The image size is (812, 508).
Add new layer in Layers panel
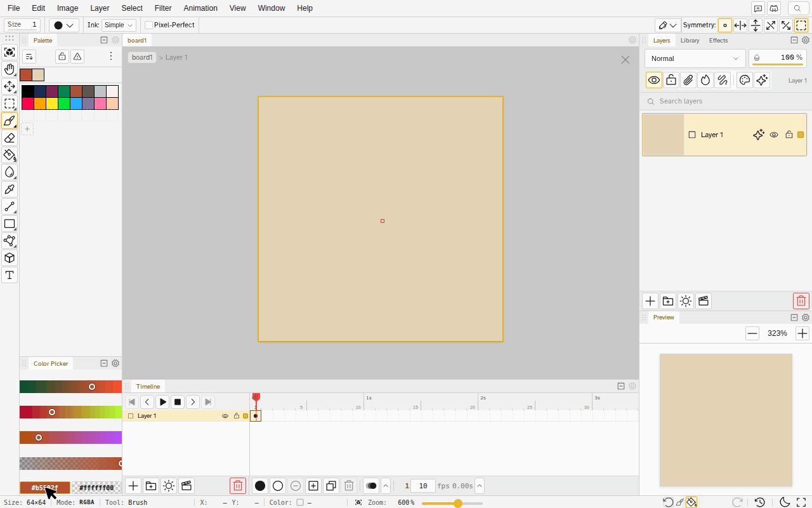coord(650,301)
